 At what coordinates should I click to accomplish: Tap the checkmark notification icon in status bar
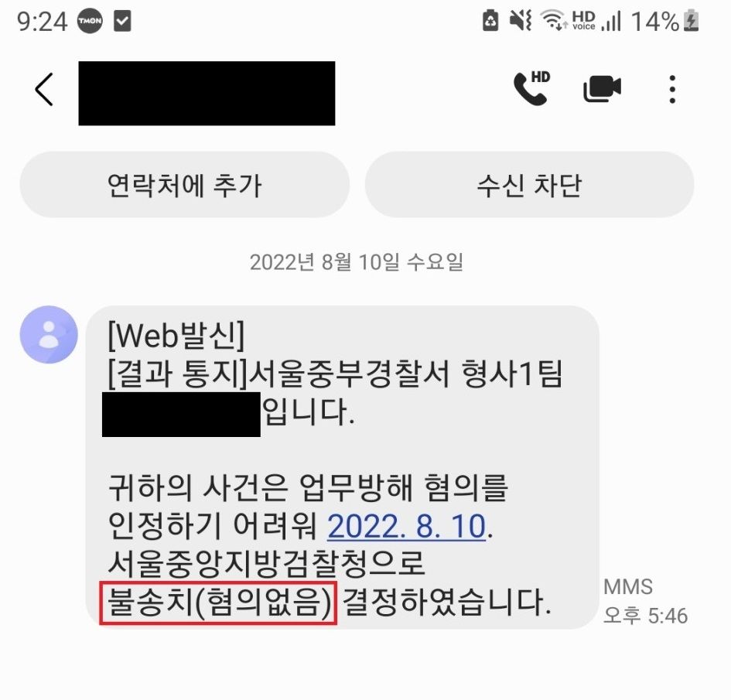point(123,21)
